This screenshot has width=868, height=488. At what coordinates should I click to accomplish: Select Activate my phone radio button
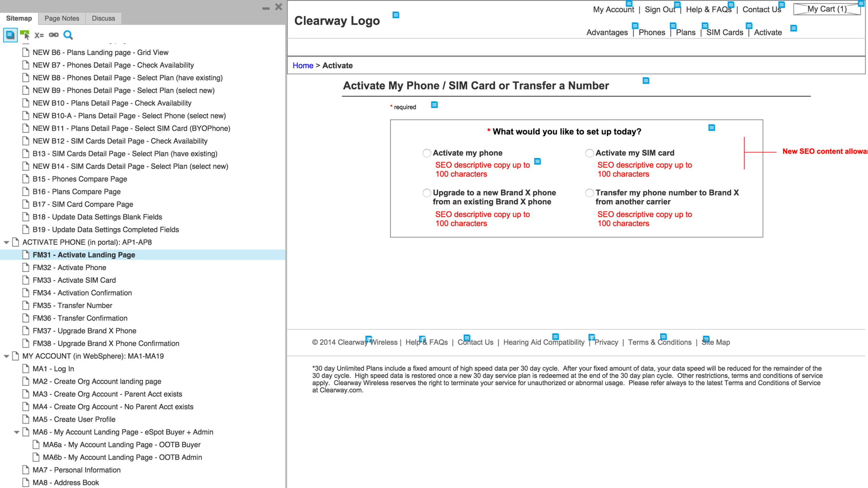[427, 153]
